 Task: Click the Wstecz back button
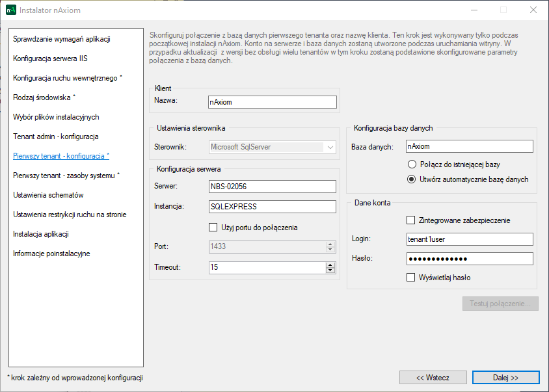pyautogui.click(x=433, y=378)
